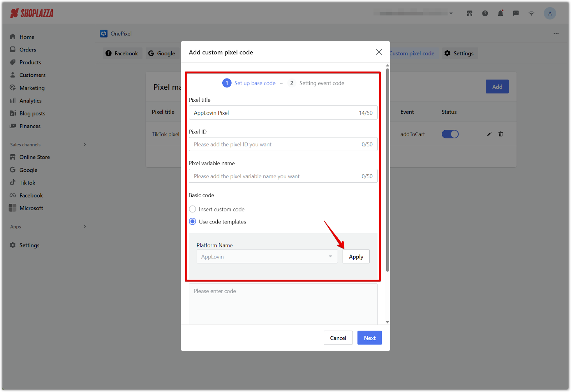571x392 pixels.
Task: Toggle the TikTok pixel status switch
Action: [x=450, y=134]
